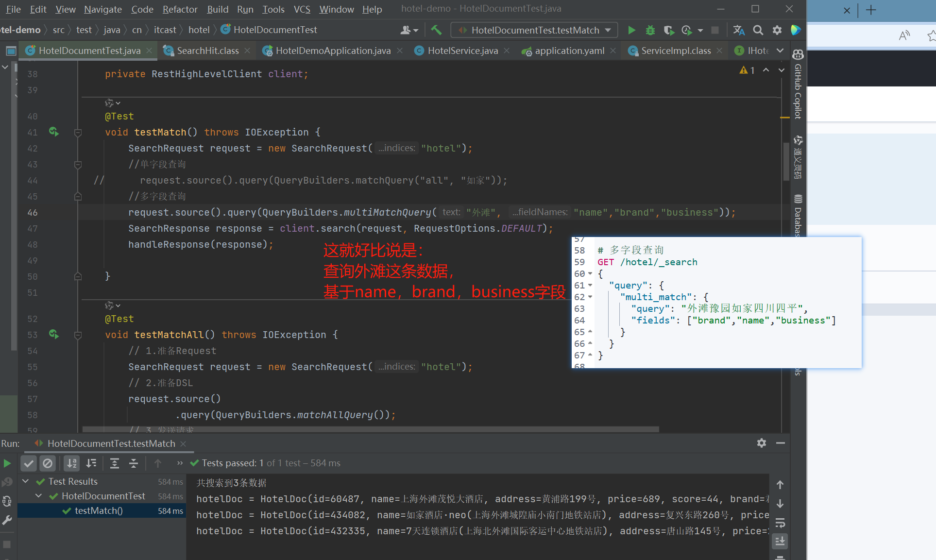Toggle Sort Alphabetically in test results
The width and height of the screenshot is (936, 560).
(x=71, y=463)
